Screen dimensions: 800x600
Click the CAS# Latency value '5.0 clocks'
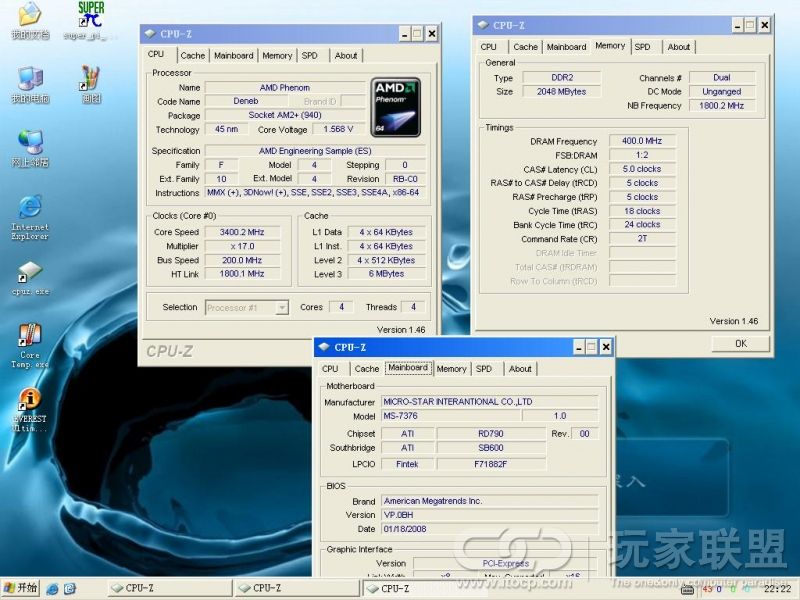(642, 169)
